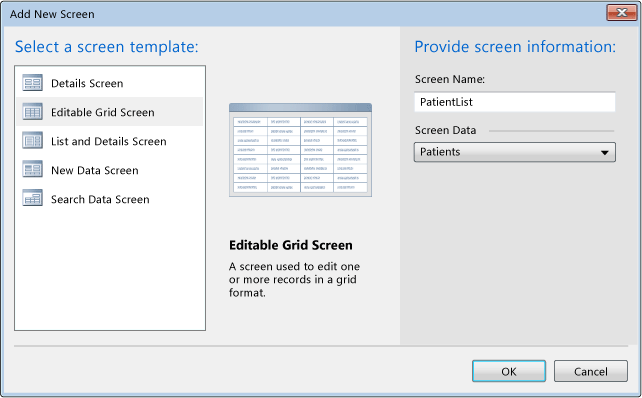Click the editable grid preview thumbnail
642x398 pixels.
(x=300, y=150)
